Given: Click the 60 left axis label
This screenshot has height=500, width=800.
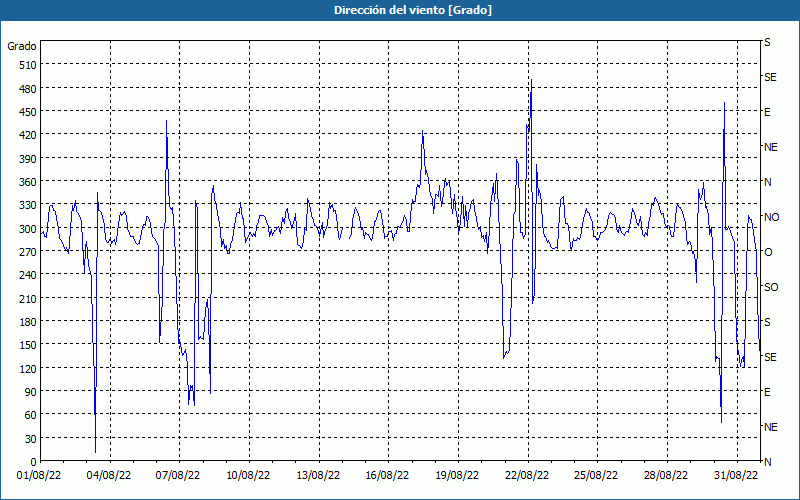Looking at the screenshot, I should (31, 415).
